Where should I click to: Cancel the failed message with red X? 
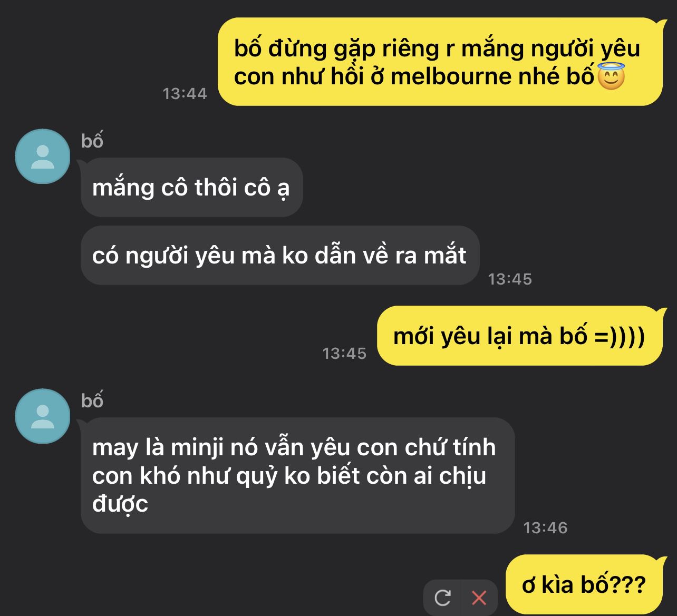coord(479,598)
